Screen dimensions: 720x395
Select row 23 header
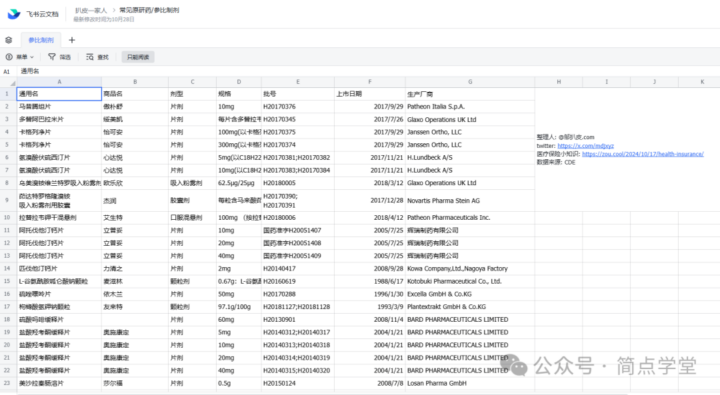(7, 383)
